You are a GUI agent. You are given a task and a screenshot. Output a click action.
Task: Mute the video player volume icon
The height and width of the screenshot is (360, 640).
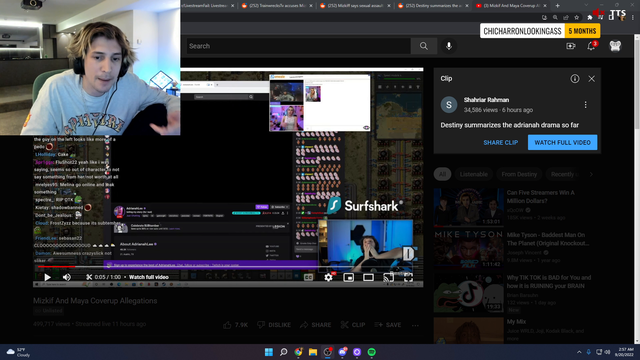coord(67,277)
